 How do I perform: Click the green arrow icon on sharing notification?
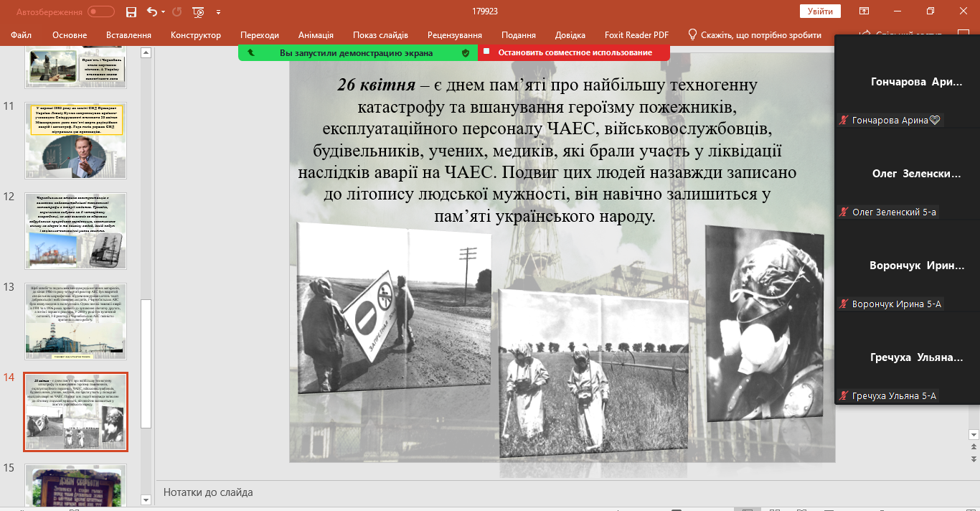coord(250,52)
